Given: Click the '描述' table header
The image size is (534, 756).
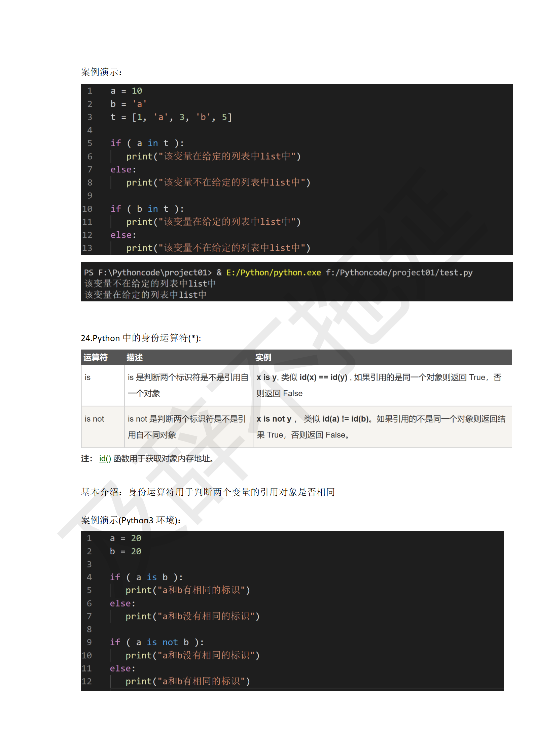Looking at the screenshot, I should [135, 357].
